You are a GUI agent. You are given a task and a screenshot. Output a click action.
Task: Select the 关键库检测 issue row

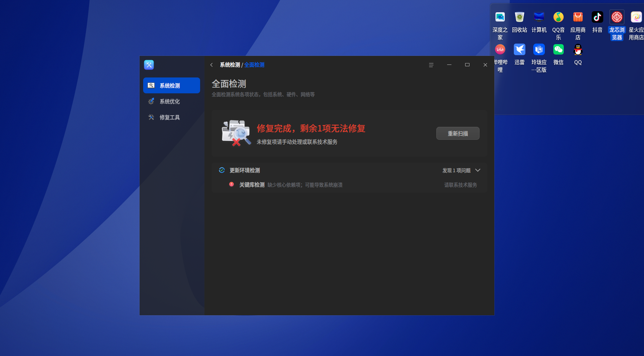[349, 185]
